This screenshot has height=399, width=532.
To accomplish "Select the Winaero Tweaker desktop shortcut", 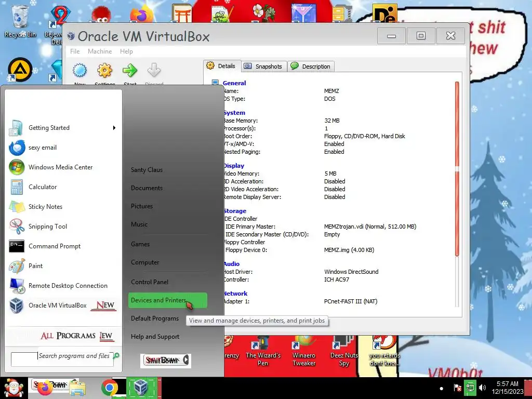I will [x=304, y=351].
